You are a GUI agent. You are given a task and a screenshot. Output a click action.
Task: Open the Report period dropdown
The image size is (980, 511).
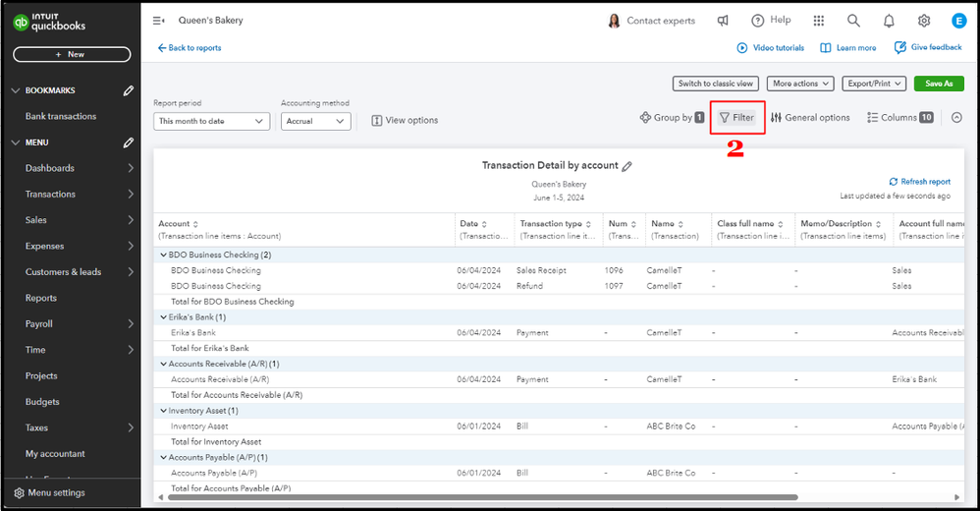(211, 121)
